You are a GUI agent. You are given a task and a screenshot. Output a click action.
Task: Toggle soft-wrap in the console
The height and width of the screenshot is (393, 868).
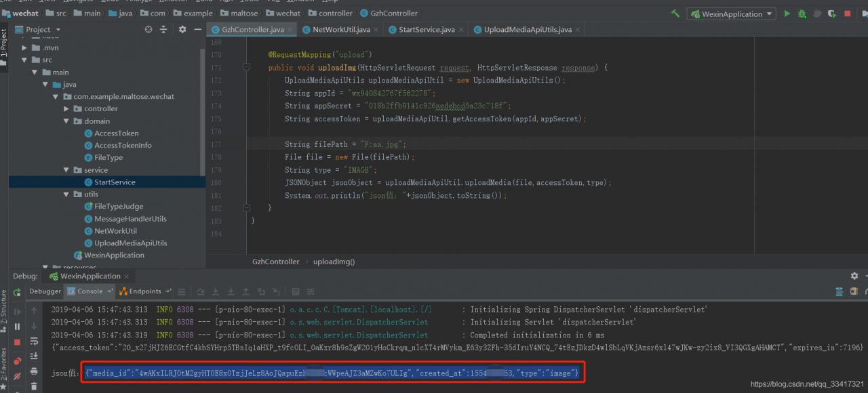[34, 342]
